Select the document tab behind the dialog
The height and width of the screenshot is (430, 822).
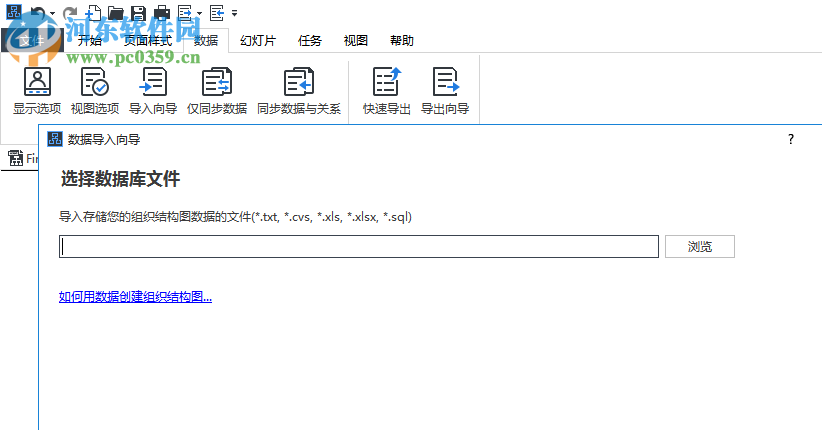pyautogui.click(x=21, y=158)
